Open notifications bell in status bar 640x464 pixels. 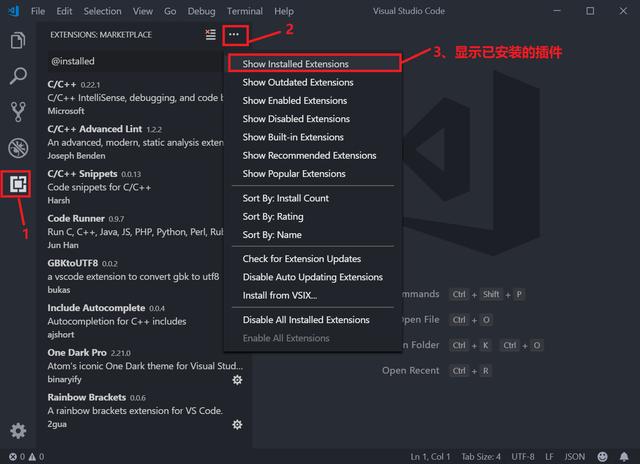click(x=624, y=456)
